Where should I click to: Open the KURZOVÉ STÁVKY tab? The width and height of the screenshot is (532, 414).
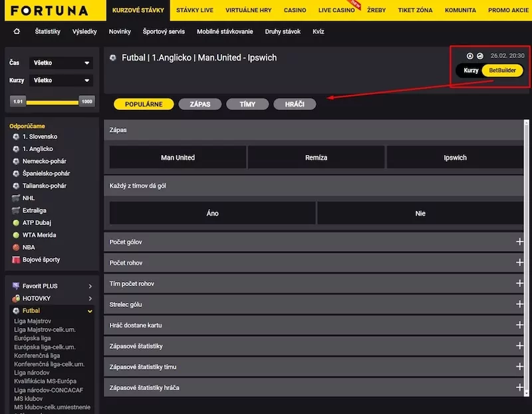138,10
